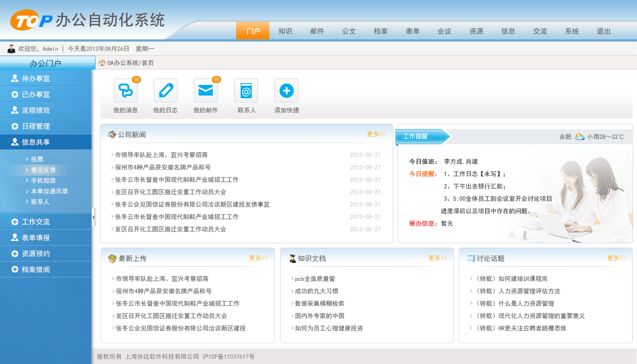The height and width of the screenshot is (364, 637).
Task: Expand the 日程管理 menu section
Action: coord(46,126)
